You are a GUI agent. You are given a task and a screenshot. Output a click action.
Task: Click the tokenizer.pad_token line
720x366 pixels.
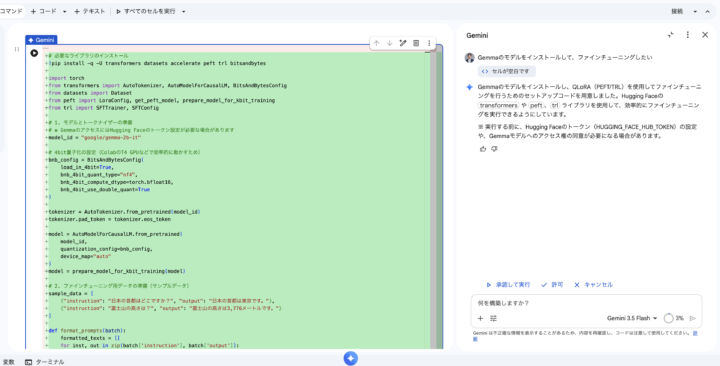[109, 219]
